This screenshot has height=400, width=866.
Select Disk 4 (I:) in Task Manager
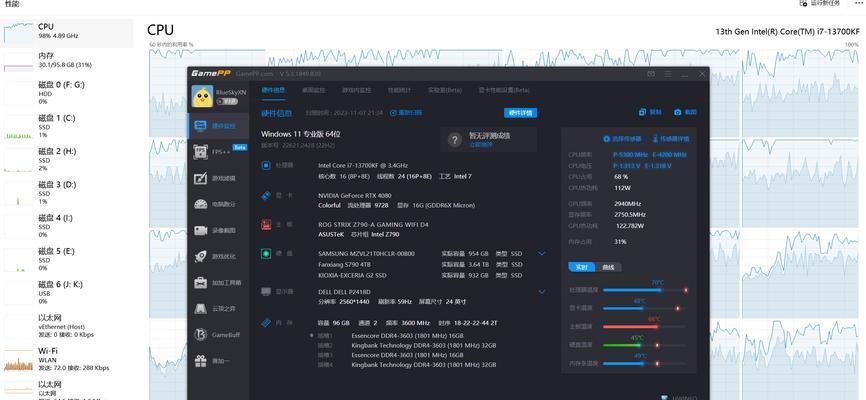tap(67, 226)
